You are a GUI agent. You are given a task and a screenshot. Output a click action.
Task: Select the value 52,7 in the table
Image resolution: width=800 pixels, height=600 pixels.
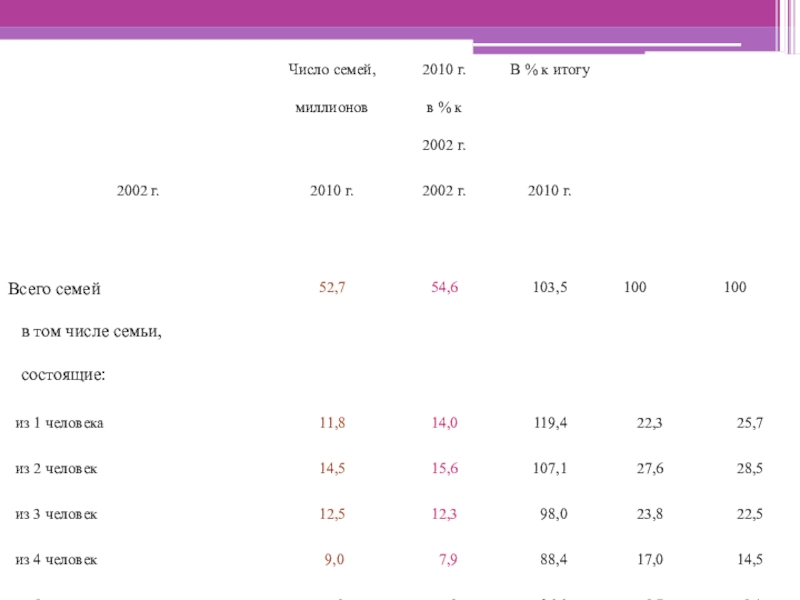[x=332, y=288]
